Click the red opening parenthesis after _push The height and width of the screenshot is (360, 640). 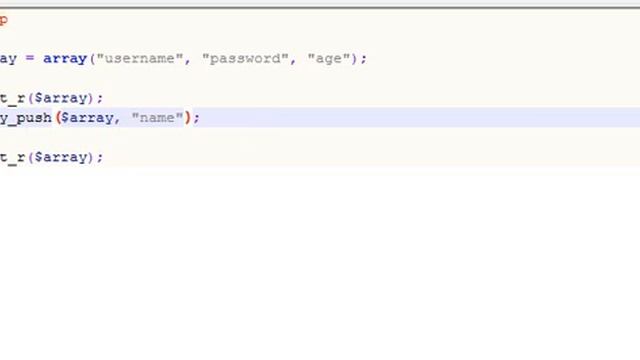[x=58, y=118]
